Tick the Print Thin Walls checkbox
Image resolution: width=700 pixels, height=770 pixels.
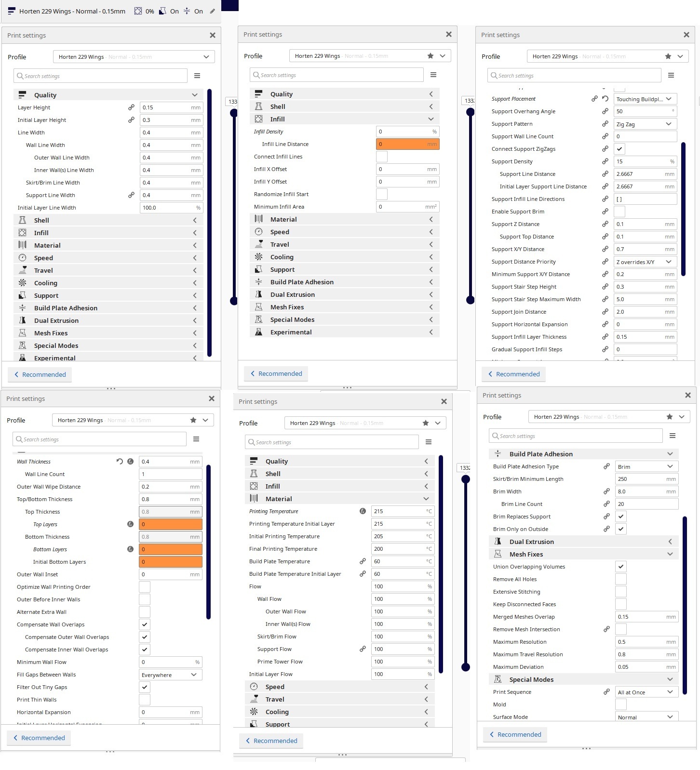145,700
